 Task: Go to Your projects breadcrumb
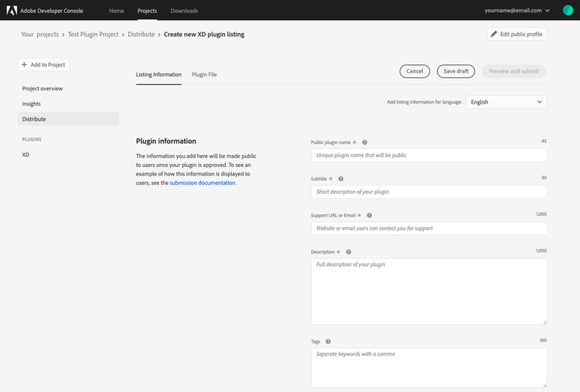tap(40, 34)
